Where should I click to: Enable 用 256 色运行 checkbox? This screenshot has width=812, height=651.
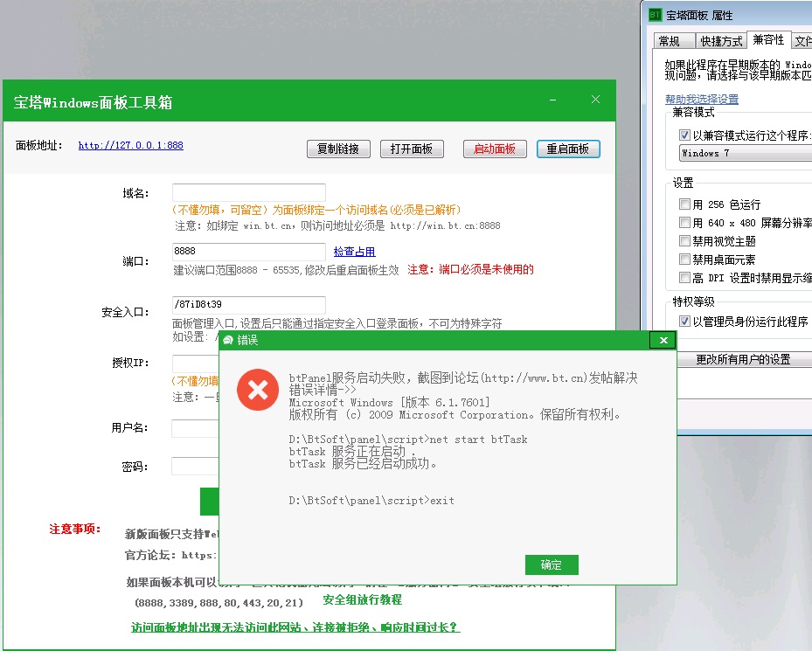pos(684,204)
